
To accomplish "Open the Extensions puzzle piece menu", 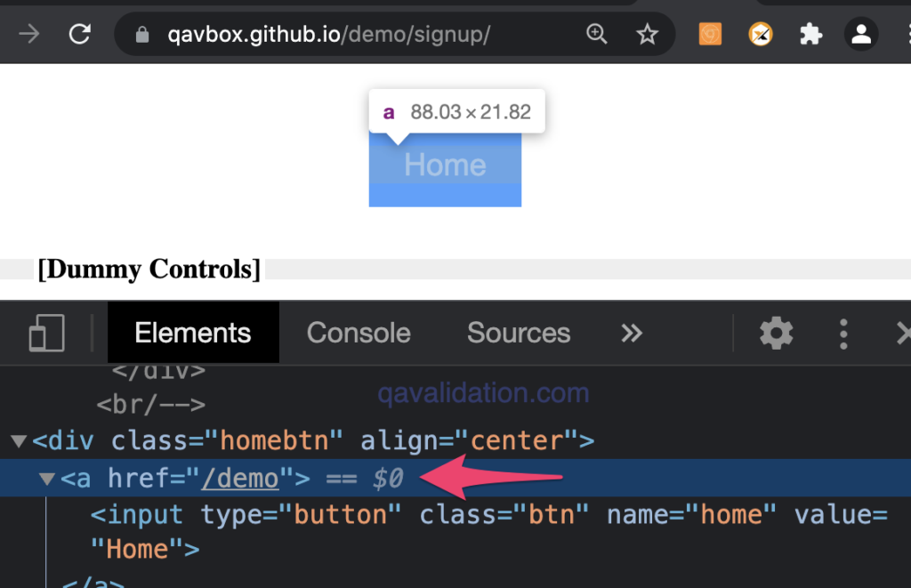I will [x=810, y=35].
